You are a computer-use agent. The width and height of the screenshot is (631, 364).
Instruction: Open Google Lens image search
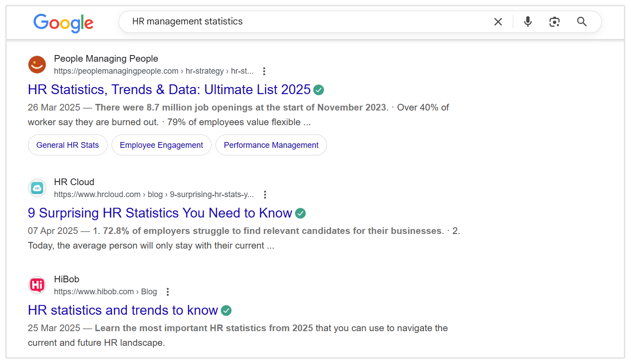pyautogui.click(x=555, y=21)
